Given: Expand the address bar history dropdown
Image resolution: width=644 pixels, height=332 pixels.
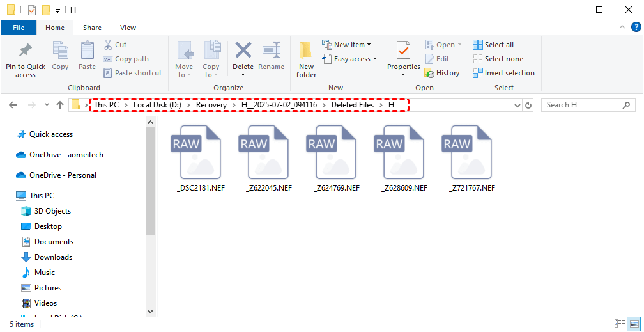Looking at the screenshot, I should tap(517, 105).
